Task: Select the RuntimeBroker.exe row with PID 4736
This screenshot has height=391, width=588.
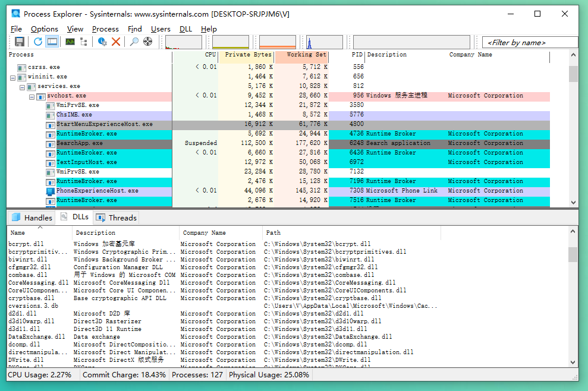Action: point(278,134)
